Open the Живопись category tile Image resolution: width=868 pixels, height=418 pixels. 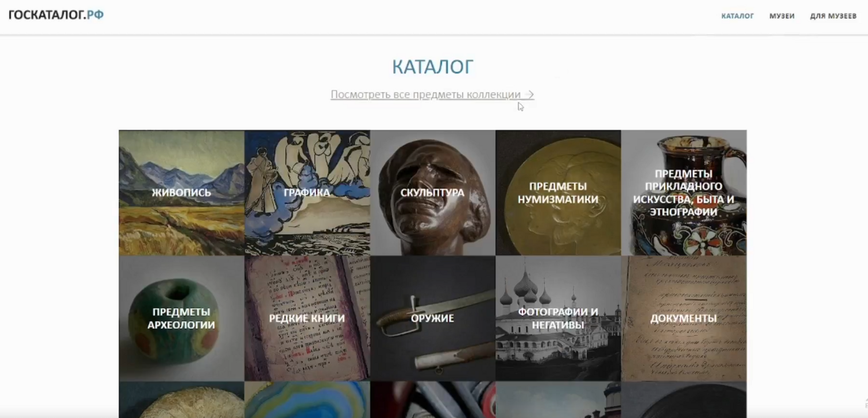182,193
